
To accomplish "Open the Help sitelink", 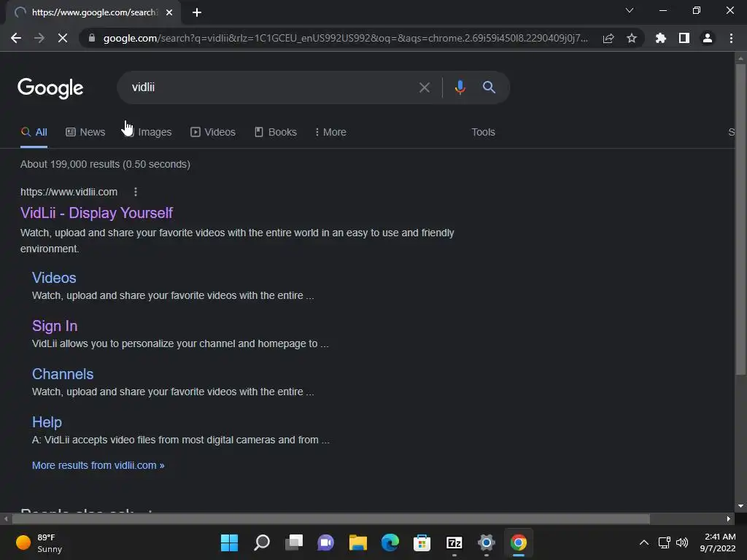I will tap(47, 422).
